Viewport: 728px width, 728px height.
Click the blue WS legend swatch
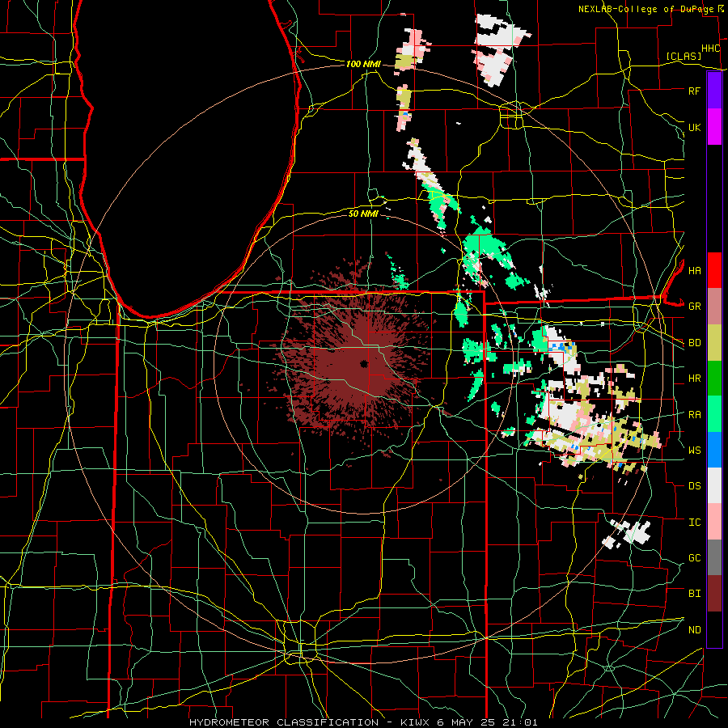[714, 450]
